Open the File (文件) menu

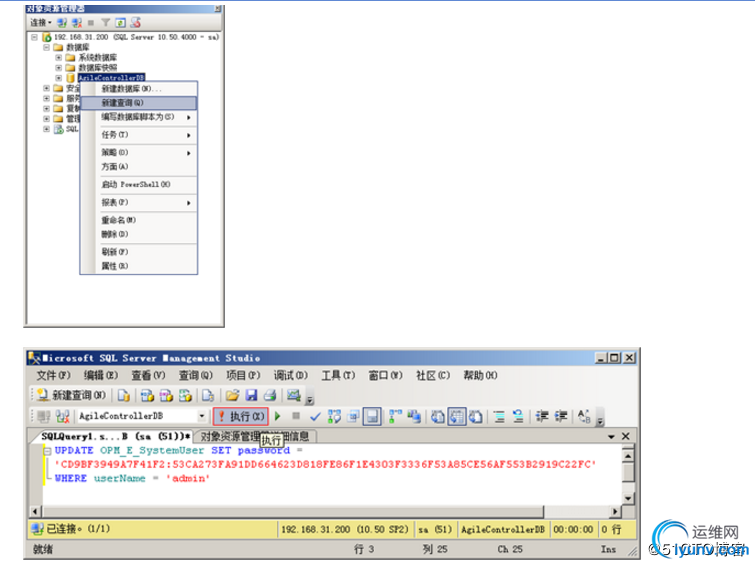point(53,375)
